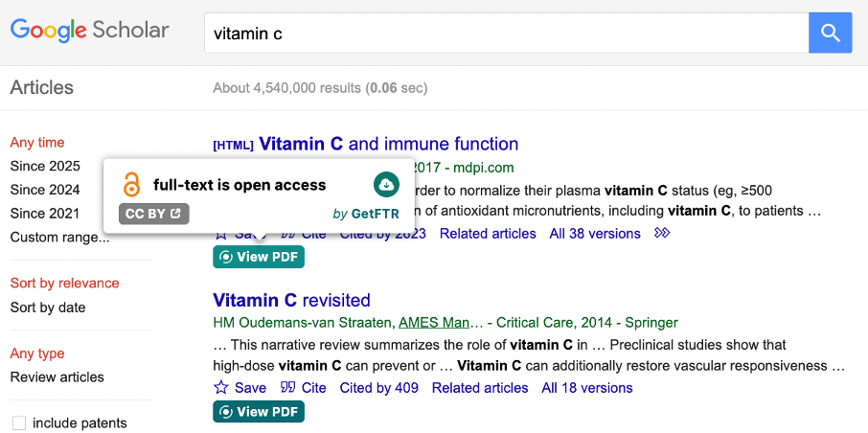Open All 38 versions link

point(595,234)
